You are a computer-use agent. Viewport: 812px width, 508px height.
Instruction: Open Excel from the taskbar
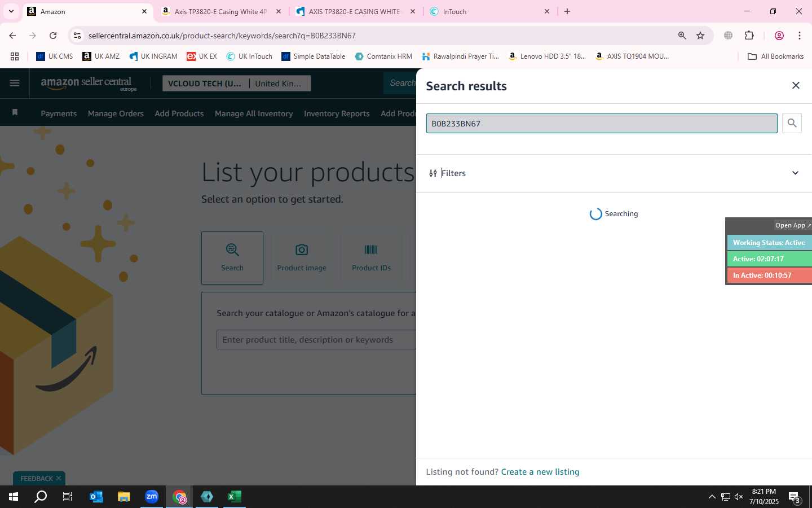click(234, 497)
